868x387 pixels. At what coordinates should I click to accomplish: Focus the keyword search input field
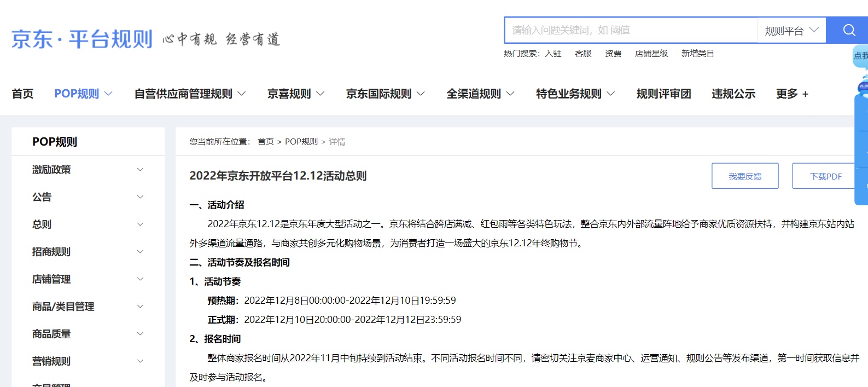click(x=631, y=30)
